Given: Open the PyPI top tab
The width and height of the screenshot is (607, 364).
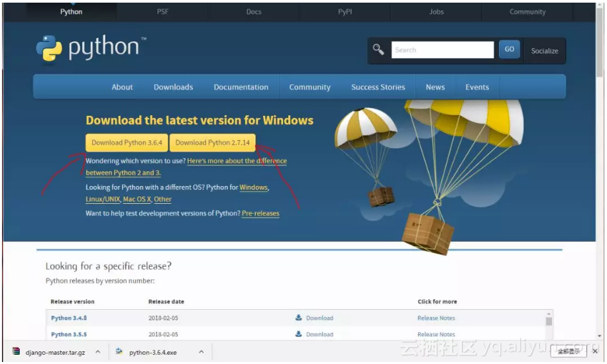Looking at the screenshot, I should click(x=345, y=12).
